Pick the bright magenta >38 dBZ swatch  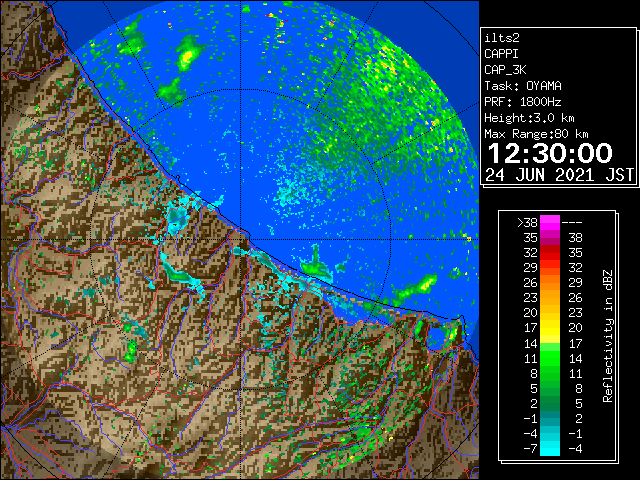click(550, 223)
